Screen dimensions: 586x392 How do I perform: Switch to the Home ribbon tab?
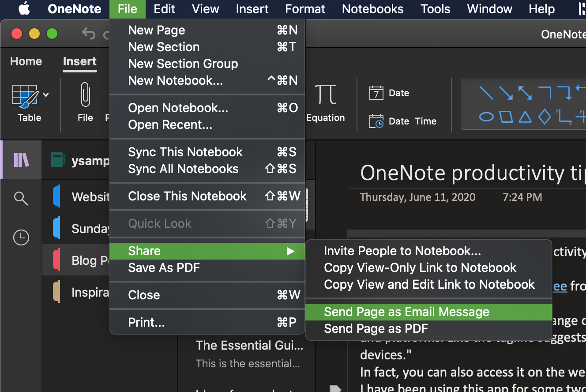(26, 61)
